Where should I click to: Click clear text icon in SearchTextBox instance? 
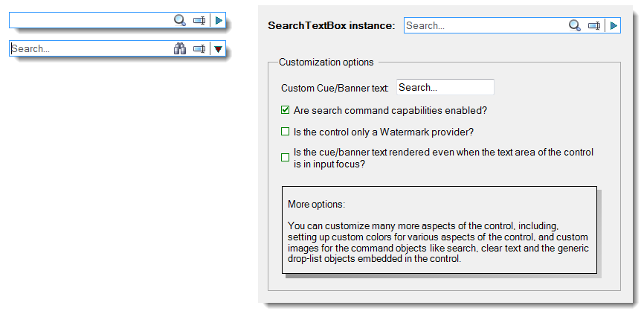(x=594, y=25)
